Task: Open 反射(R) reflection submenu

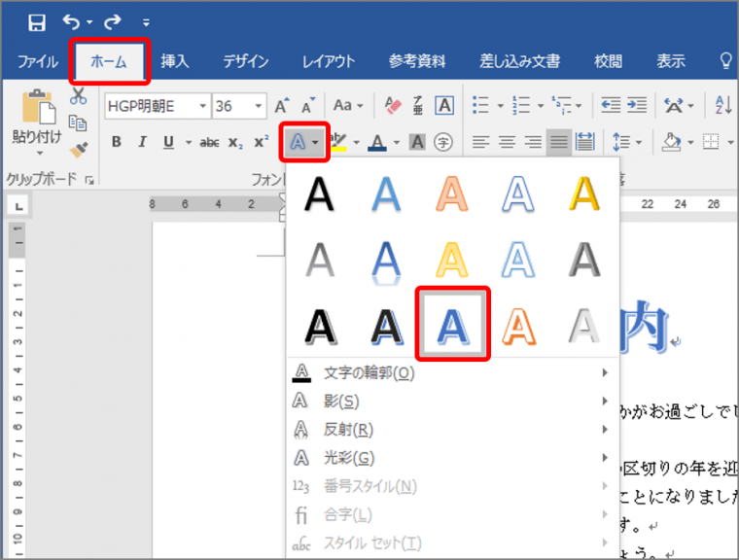Action: [451, 430]
